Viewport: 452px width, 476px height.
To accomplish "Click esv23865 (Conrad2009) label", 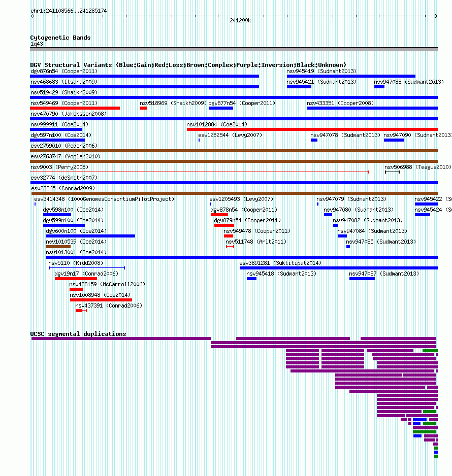I will click(63, 188).
